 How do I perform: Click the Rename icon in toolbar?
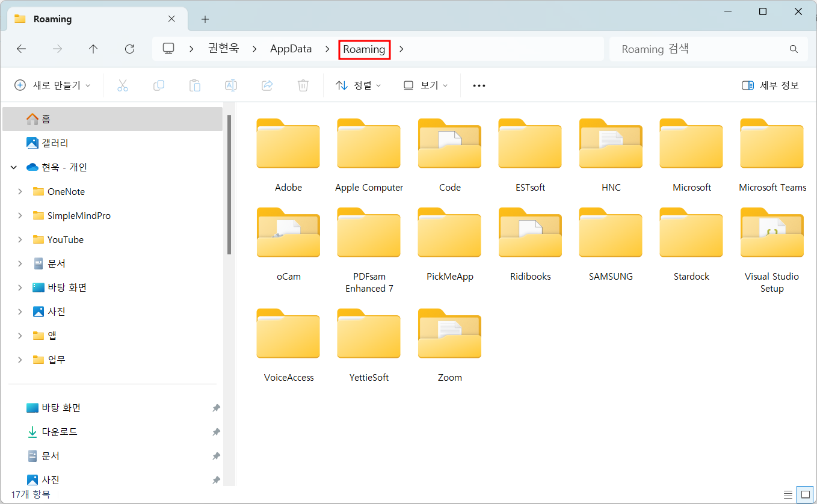click(231, 85)
